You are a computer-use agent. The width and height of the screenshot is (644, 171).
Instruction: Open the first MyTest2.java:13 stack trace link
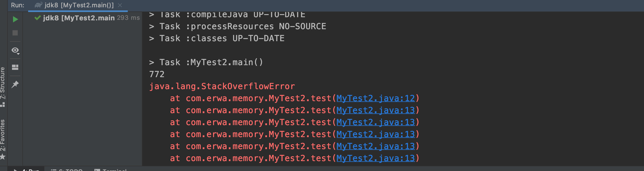point(375,110)
